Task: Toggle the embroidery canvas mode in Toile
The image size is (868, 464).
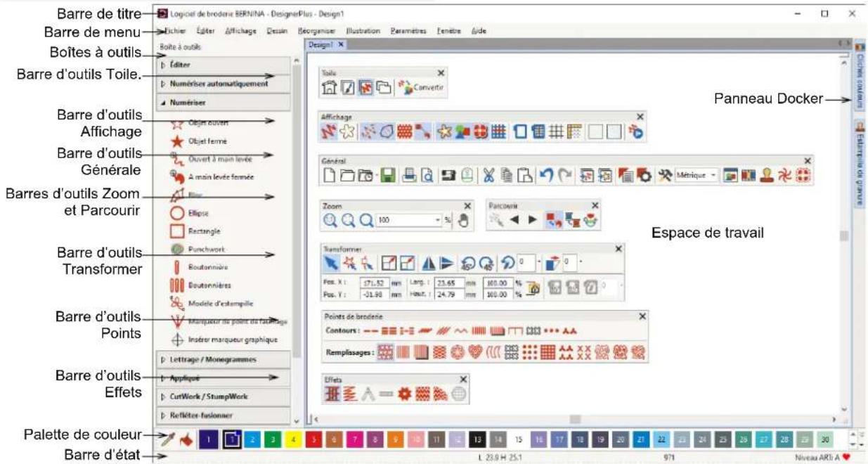Action: click(366, 89)
